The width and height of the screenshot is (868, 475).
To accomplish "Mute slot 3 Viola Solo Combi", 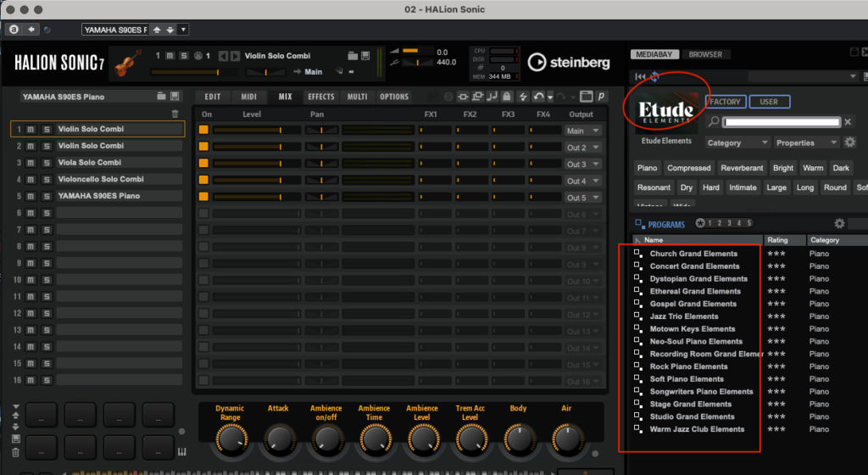I will (31, 163).
